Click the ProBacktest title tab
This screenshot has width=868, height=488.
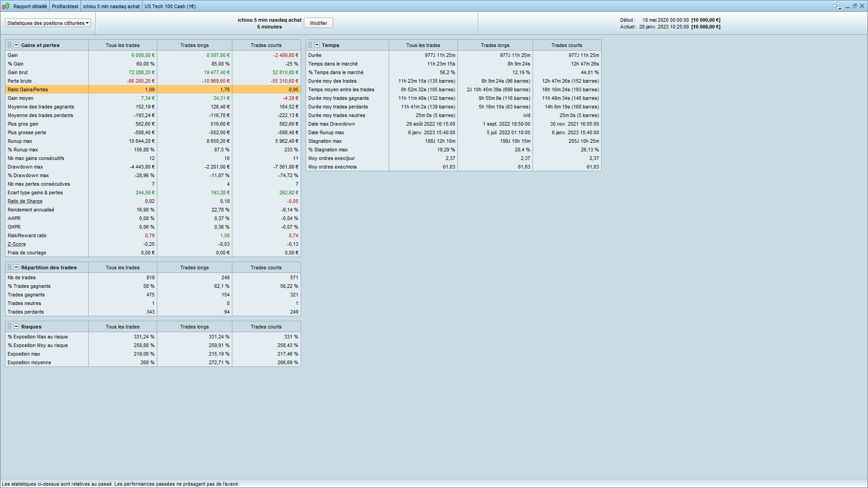click(x=65, y=6)
